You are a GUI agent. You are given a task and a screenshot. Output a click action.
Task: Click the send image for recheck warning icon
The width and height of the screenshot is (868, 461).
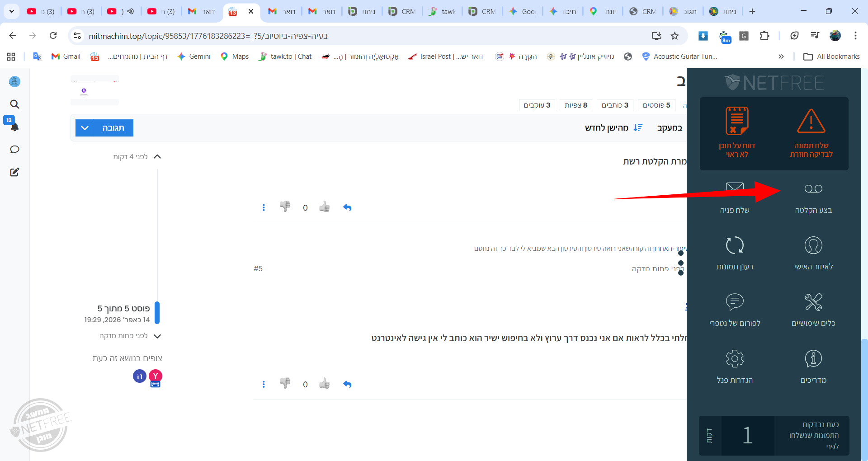coord(811,122)
